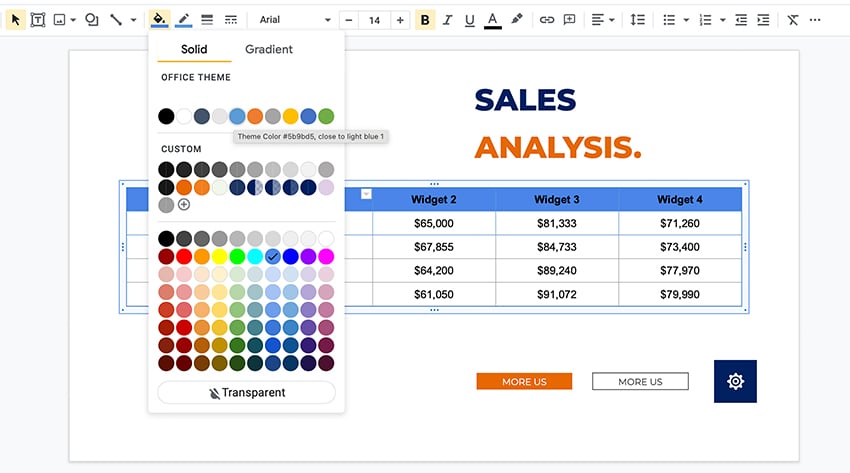
Task: Click the border color pencil icon
Action: pyautogui.click(x=183, y=19)
